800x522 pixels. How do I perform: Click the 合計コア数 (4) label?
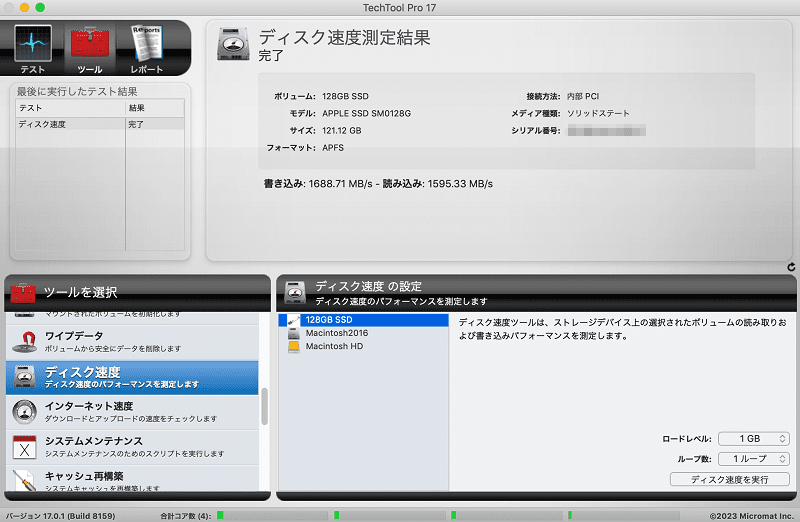(x=186, y=516)
